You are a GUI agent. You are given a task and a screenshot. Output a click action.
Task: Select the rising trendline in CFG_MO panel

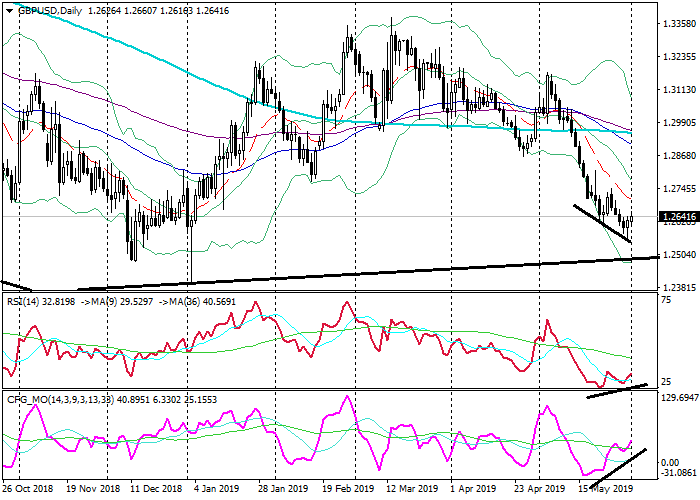[x=618, y=462]
